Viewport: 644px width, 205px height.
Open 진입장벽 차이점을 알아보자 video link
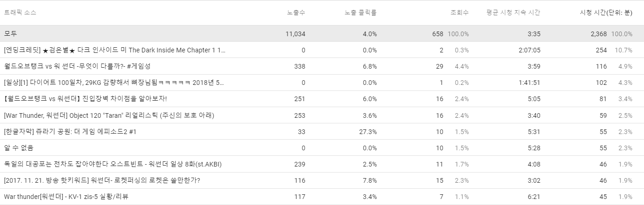[85, 99]
